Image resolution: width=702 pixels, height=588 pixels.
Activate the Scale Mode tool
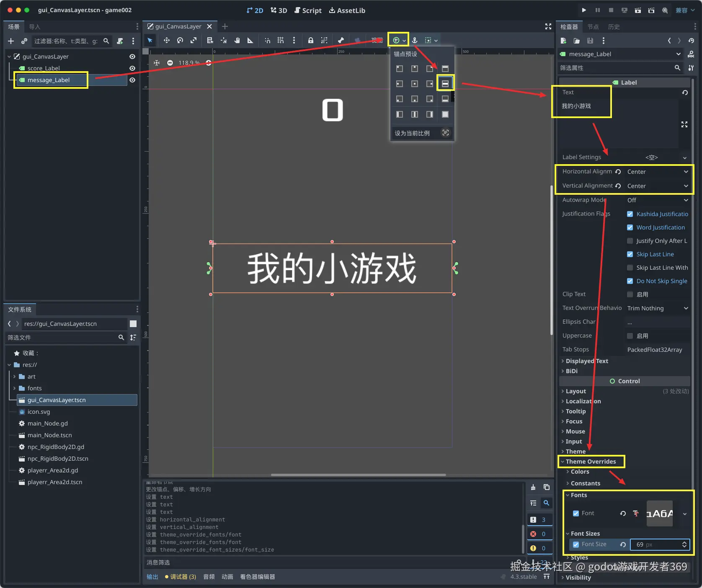(194, 40)
